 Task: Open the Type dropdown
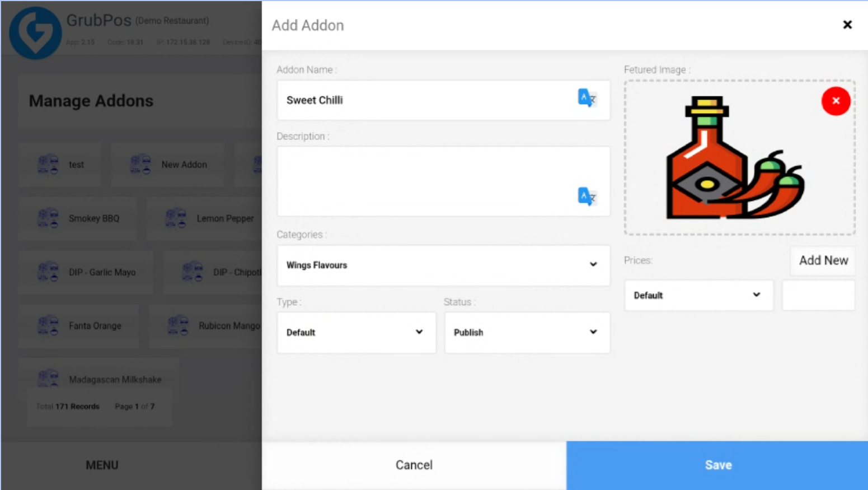coord(356,332)
